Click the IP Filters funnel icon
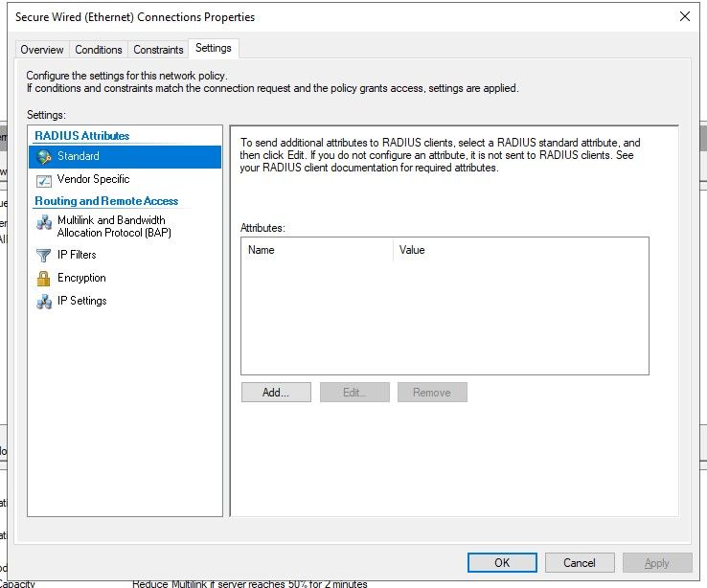This screenshot has width=707, height=588. coord(43,256)
